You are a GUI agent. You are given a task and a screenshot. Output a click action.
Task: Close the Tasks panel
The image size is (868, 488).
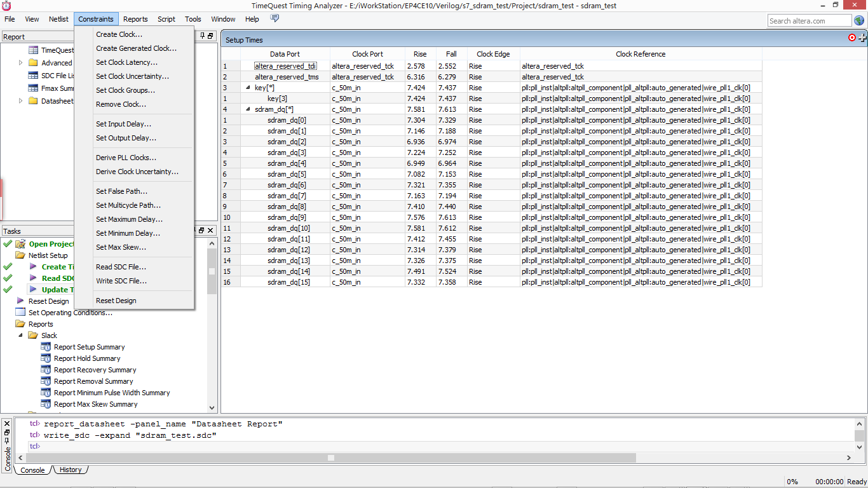(x=211, y=231)
